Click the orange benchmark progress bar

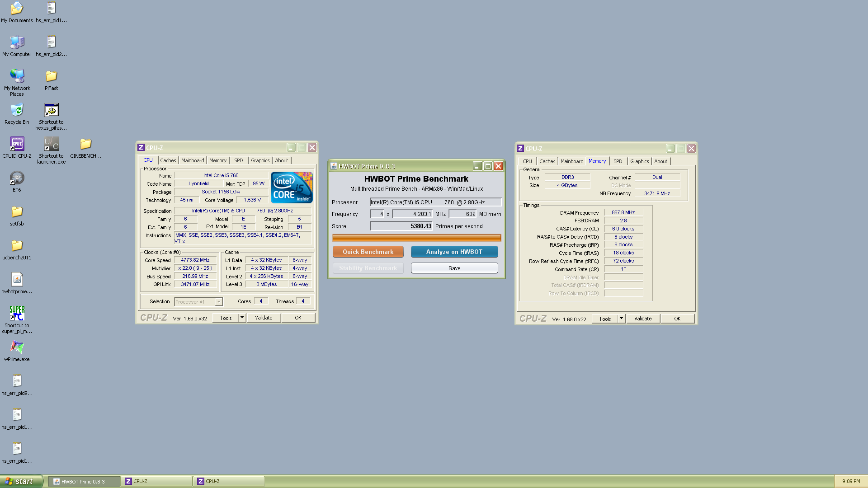pyautogui.click(x=416, y=238)
